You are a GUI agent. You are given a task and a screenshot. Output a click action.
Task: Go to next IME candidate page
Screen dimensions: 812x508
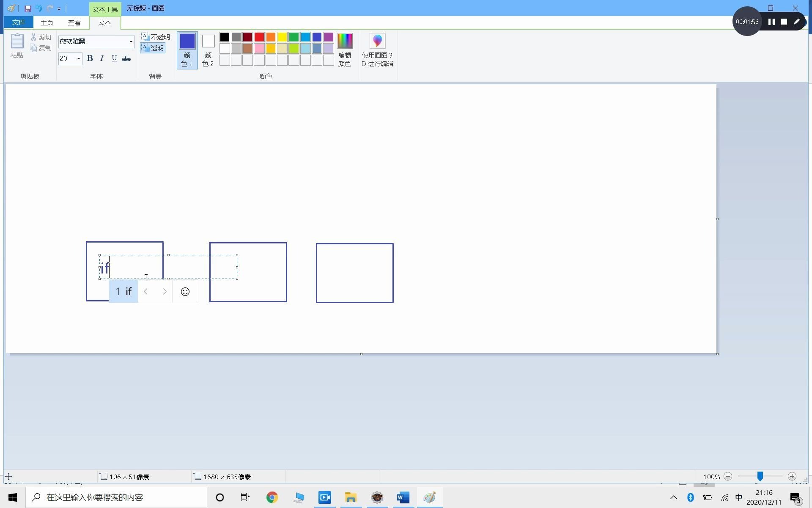165,291
